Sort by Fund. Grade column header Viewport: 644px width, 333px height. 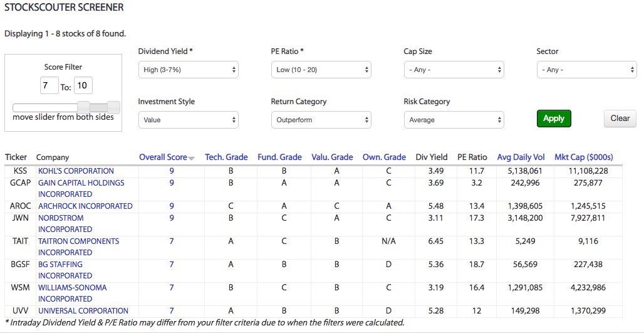tap(279, 157)
